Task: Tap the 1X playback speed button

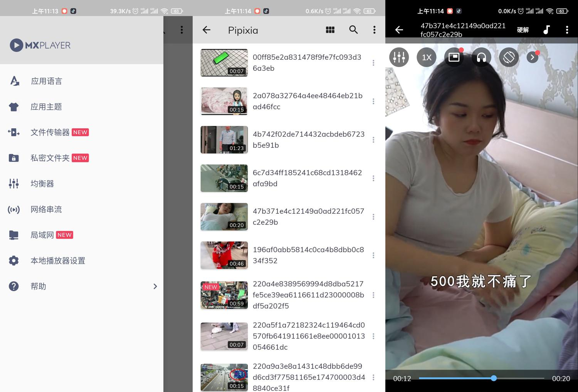Action: [427, 57]
